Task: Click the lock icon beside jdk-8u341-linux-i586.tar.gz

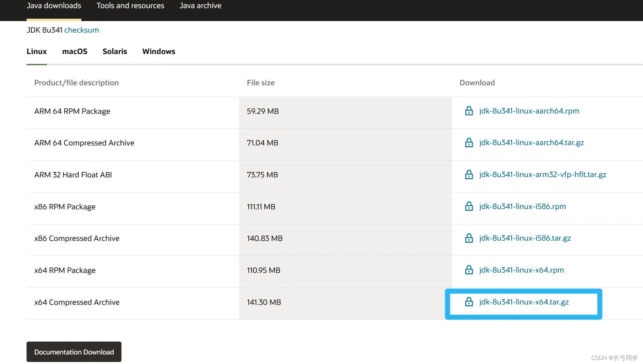Action: (469, 238)
